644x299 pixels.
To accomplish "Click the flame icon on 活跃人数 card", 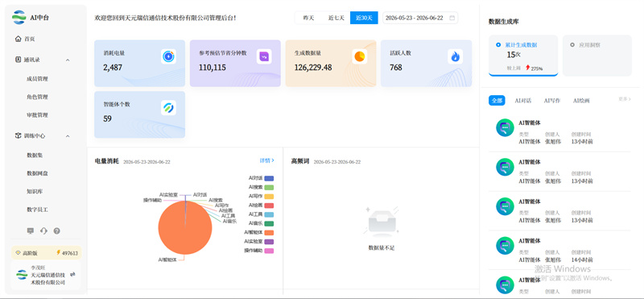I will coord(455,56).
